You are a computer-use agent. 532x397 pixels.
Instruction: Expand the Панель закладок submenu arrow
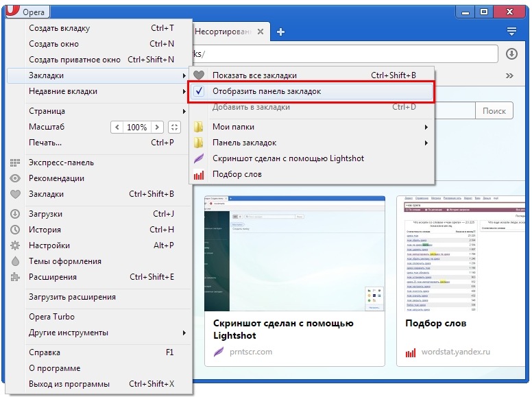click(x=426, y=143)
